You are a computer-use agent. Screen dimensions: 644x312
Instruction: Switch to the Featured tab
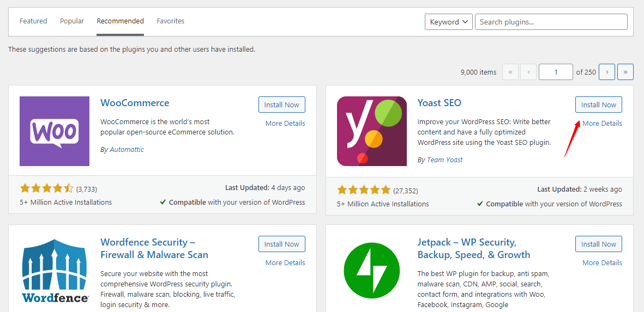33,21
